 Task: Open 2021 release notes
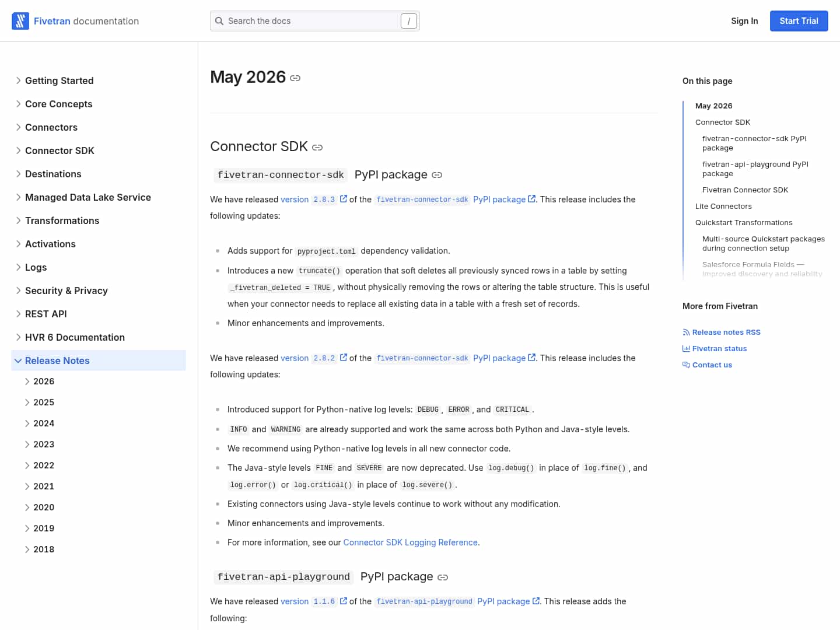point(44,487)
